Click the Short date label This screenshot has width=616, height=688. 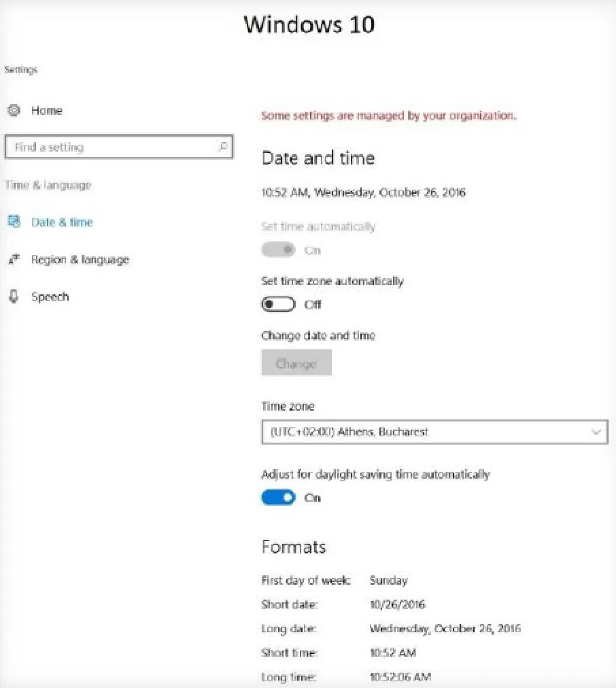(290, 604)
